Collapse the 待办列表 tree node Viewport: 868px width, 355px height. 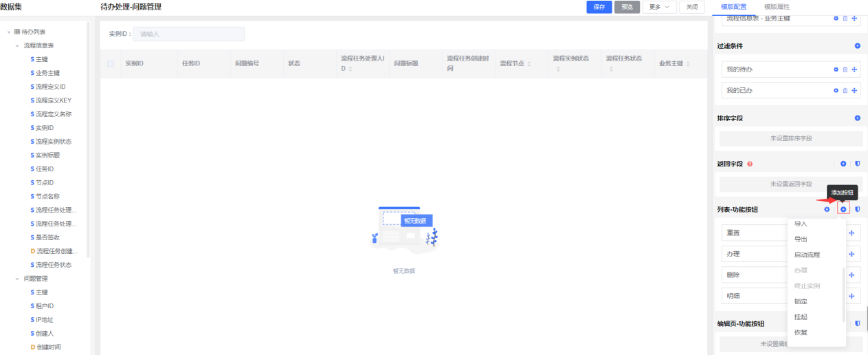coord(9,32)
